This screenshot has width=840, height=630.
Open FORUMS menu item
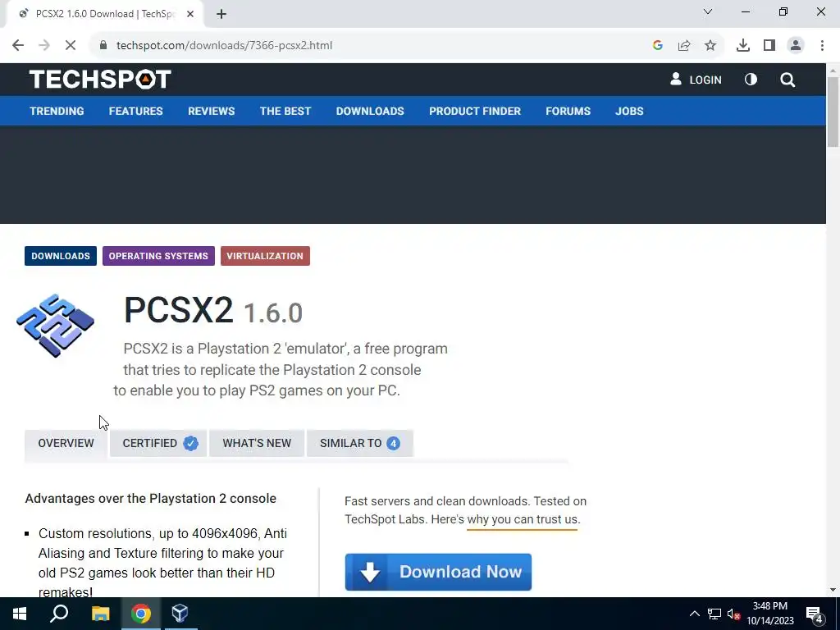pos(568,111)
